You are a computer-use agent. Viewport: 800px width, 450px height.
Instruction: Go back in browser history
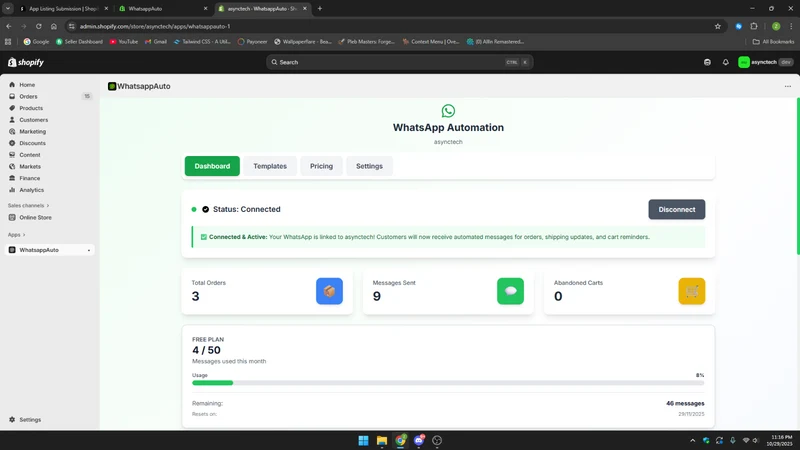[x=9, y=26]
